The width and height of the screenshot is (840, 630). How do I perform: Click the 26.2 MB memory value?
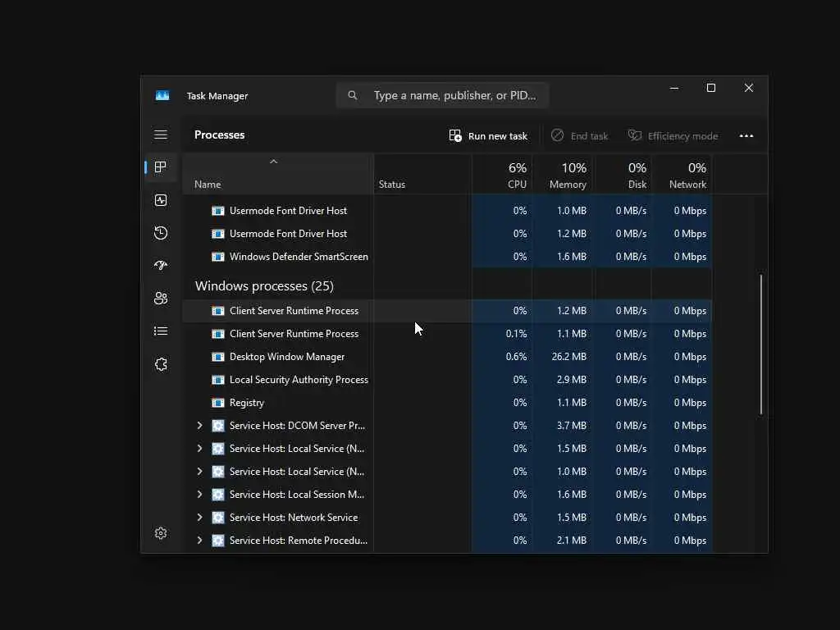point(569,357)
